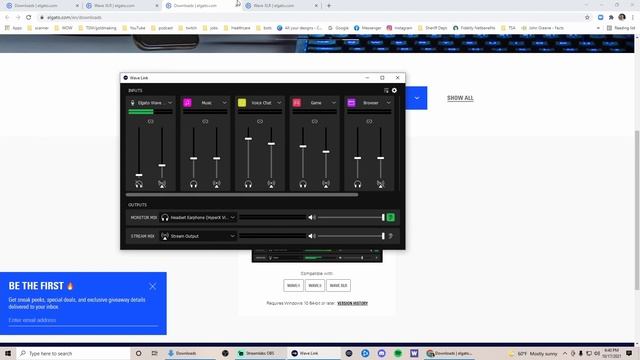Click the Wave Link inputs horizontal scrollbar
Screen dimensions: 640x360
(242, 195)
